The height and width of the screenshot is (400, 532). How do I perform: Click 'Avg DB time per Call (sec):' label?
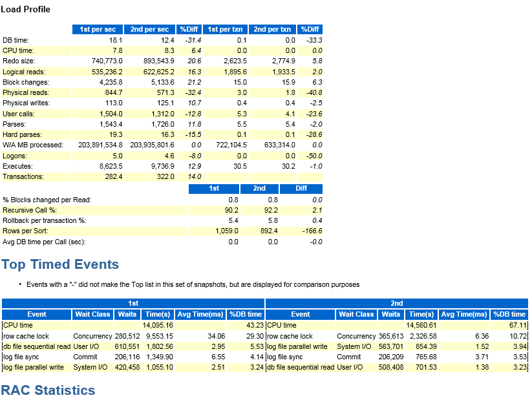coord(44,242)
